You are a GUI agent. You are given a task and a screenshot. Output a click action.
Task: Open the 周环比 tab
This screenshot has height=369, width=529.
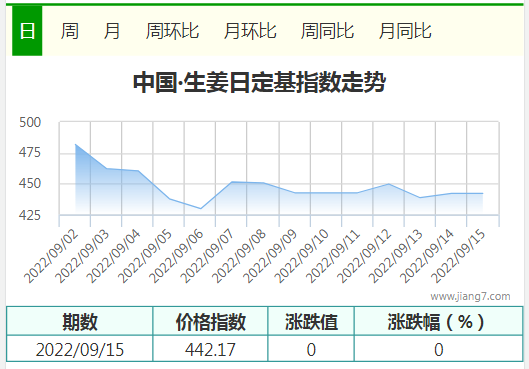(x=172, y=31)
